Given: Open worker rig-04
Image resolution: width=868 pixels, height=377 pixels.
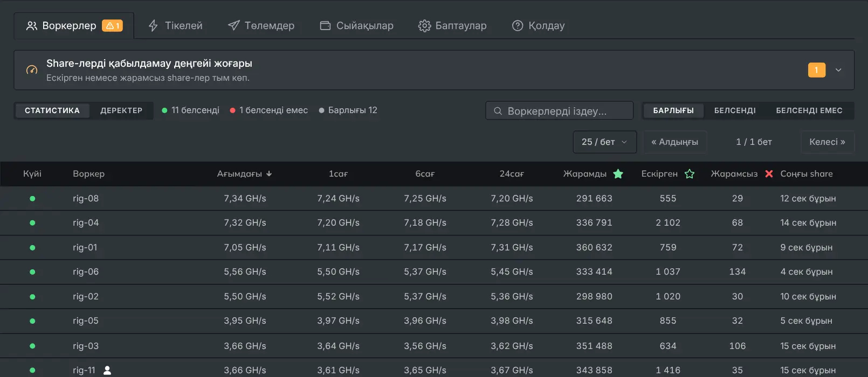Looking at the screenshot, I should (86, 223).
